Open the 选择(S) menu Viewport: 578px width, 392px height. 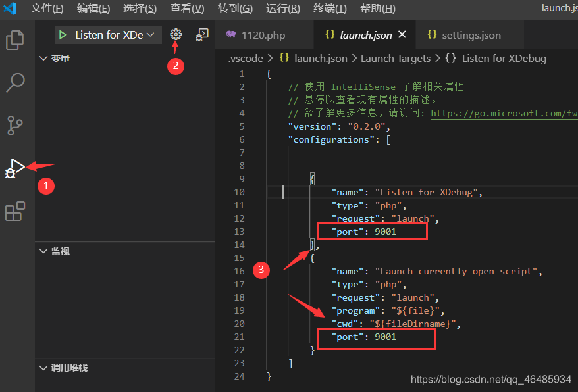[140, 8]
